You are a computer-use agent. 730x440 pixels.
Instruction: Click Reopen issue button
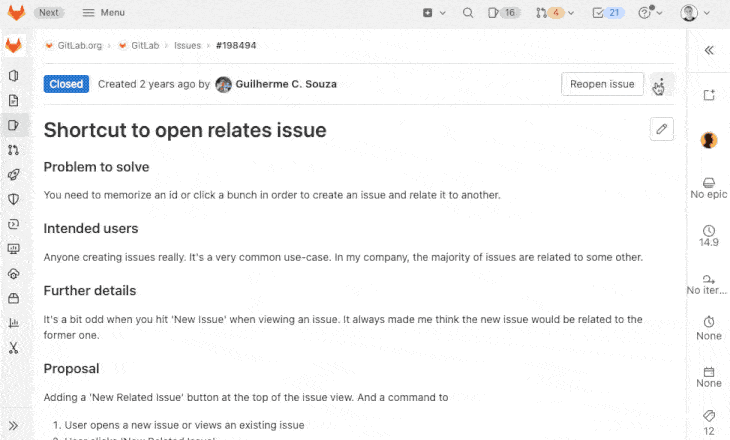[x=602, y=84]
